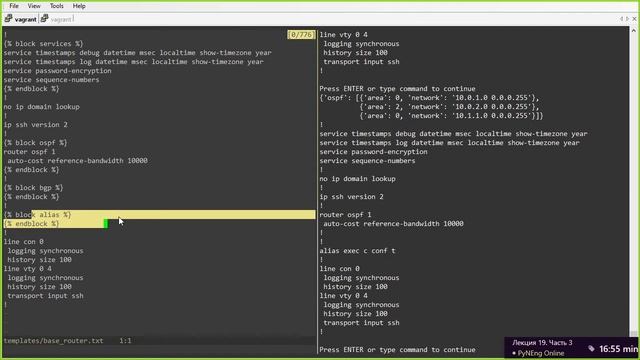Click the 'ip ssh version 2' line in left pane
Image resolution: width=640 pixels, height=360 pixels.
pos(36,124)
